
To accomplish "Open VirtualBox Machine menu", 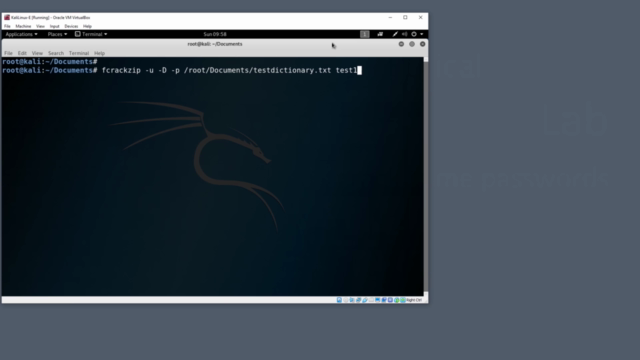I will (x=23, y=26).
